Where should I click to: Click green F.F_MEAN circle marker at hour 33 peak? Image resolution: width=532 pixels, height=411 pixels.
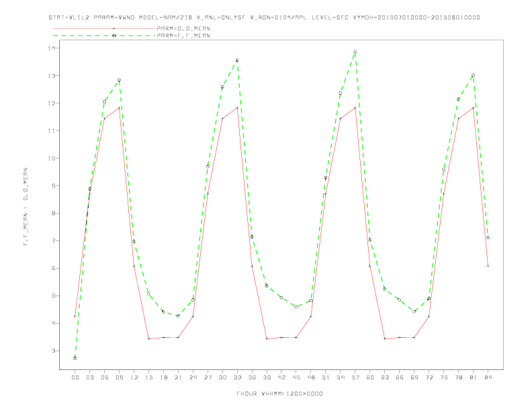click(x=237, y=60)
